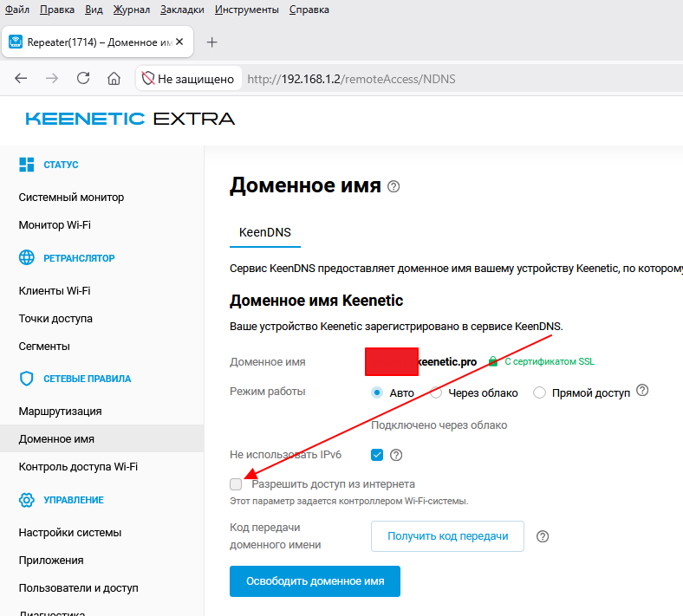Screen dimensions: 683x616
Task: Open the Закладки menu
Action: 182,10
